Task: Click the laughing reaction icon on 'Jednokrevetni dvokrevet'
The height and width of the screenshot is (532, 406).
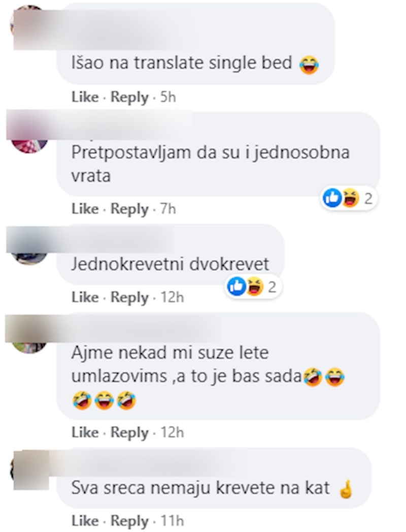Action: coord(255,287)
